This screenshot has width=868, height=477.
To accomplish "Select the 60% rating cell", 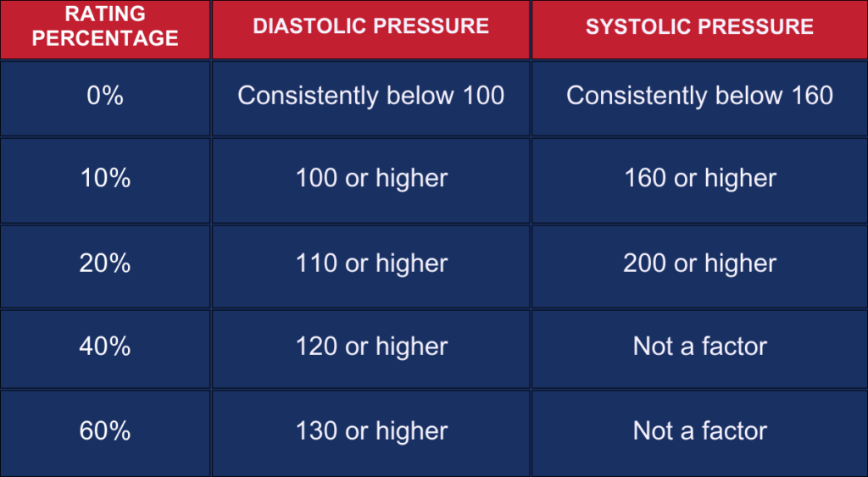I will (x=105, y=431).
